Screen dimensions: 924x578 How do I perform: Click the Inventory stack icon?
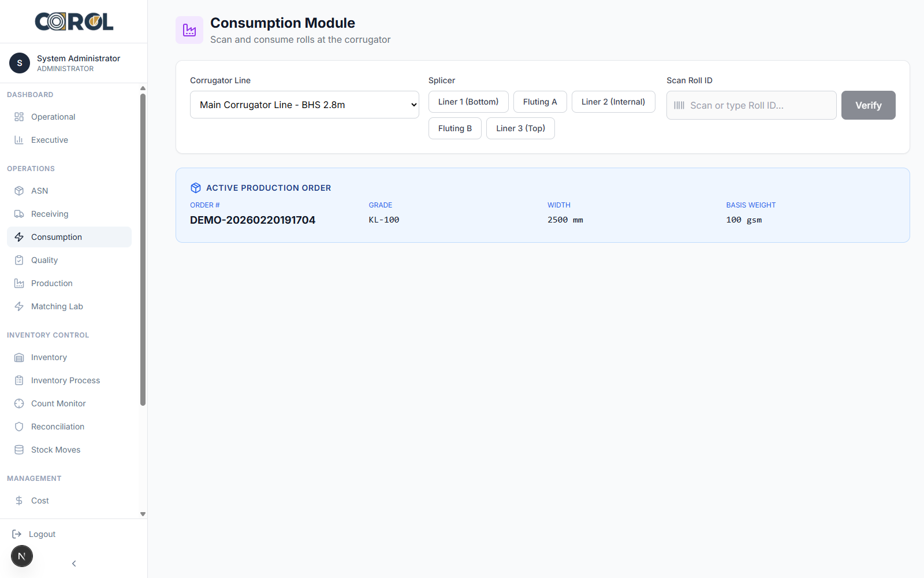(x=19, y=357)
